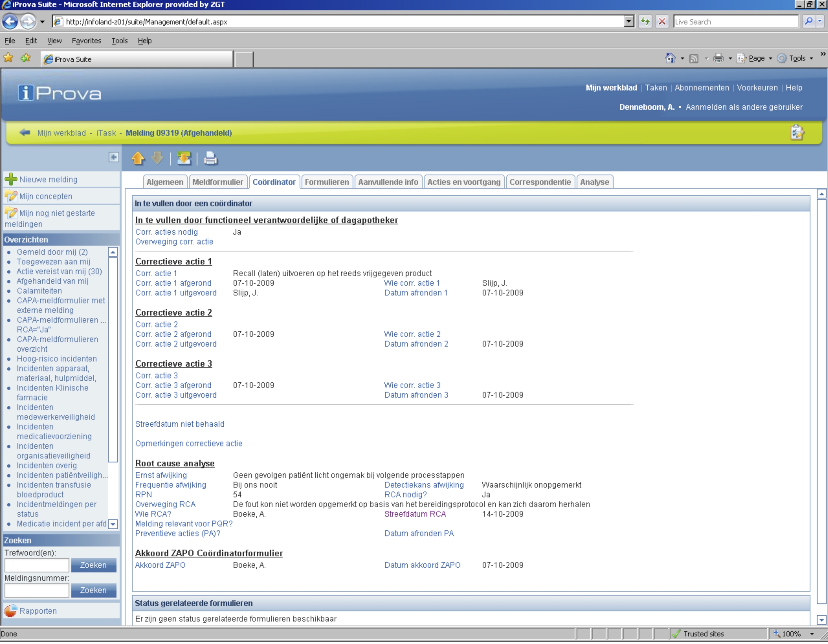Open Calamiteiten overview link
The image size is (828, 644).
[x=39, y=291]
